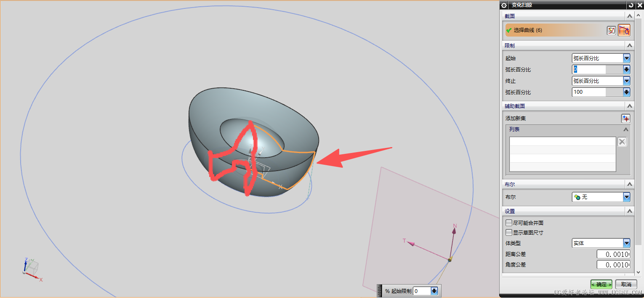The image size is (644, 298).
Task: Open the 布尔 dropdown showing 无
Action: click(x=627, y=197)
